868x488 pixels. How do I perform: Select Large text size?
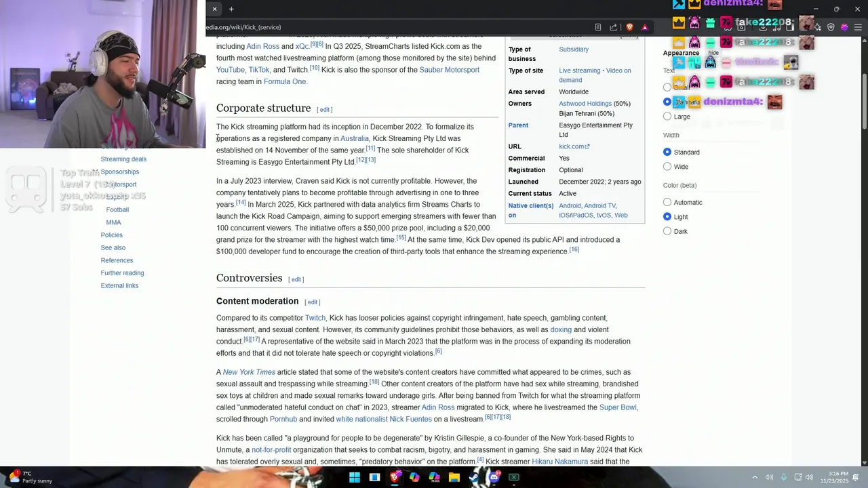pyautogui.click(x=667, y=117)
